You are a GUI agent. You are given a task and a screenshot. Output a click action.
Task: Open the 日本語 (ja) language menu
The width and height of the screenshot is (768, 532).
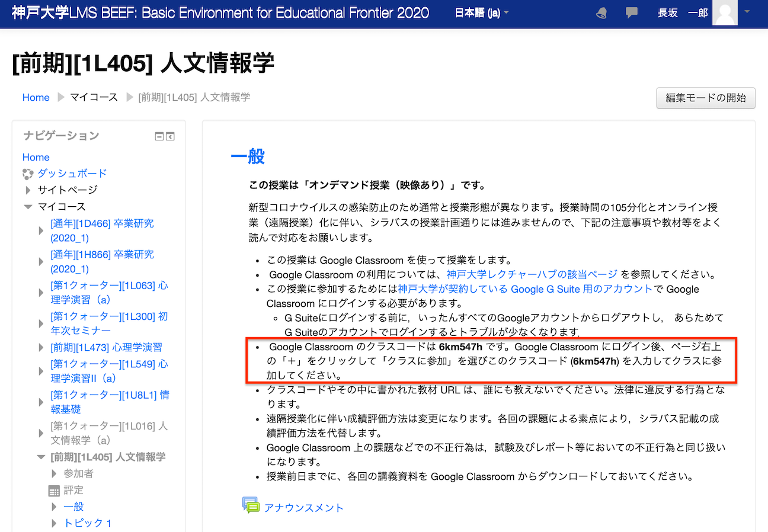coord(482,12)
